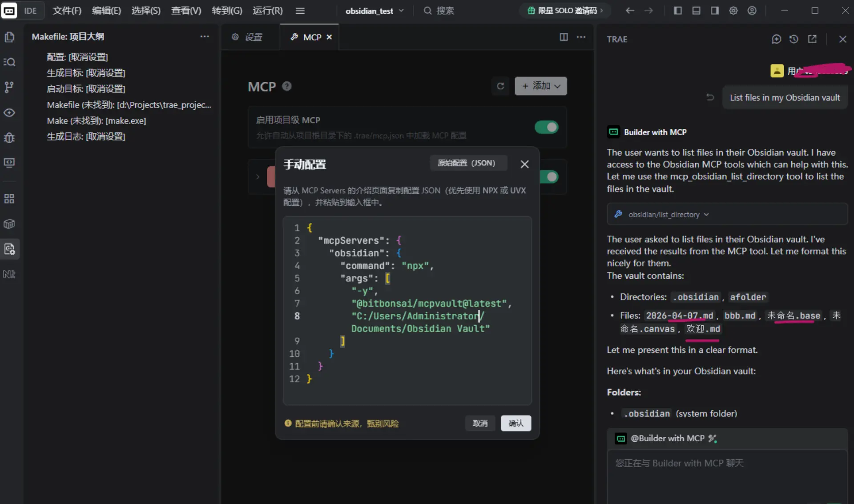Select the 生成目标: [取消设置] outline row
The image size is (854, 504).
[x=121, y=73]
